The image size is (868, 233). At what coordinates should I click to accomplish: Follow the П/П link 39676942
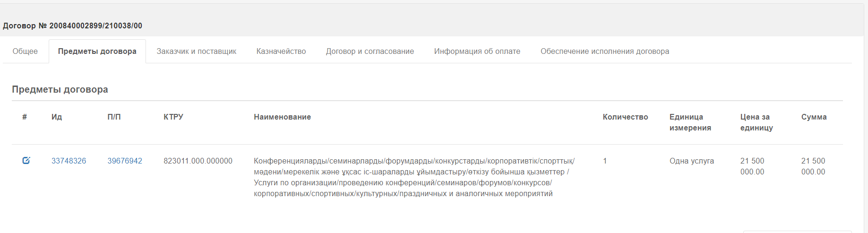point(125,161)
